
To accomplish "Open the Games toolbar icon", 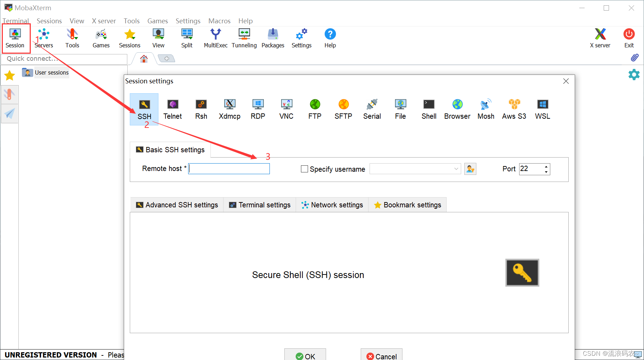I will [x=101, y=38].
